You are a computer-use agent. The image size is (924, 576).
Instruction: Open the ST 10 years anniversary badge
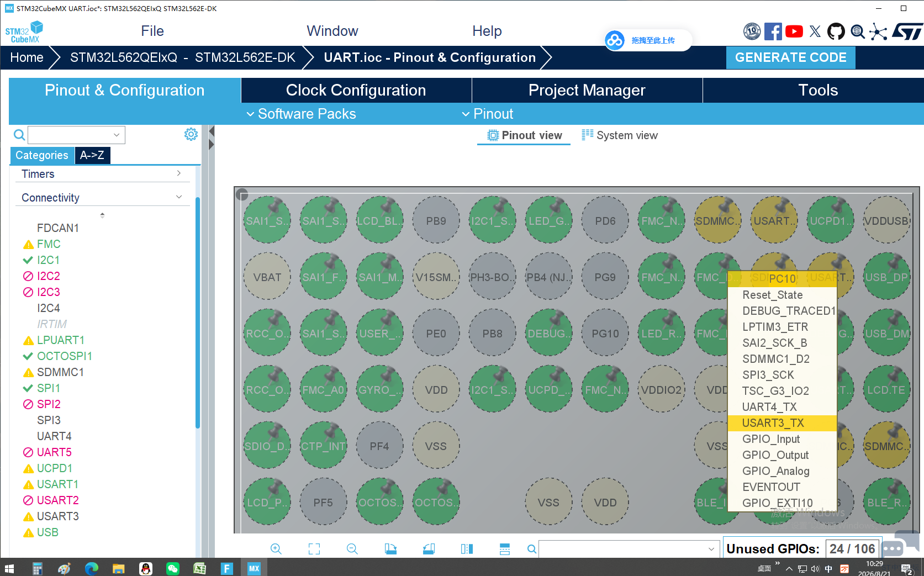click(x=752, y=31)
